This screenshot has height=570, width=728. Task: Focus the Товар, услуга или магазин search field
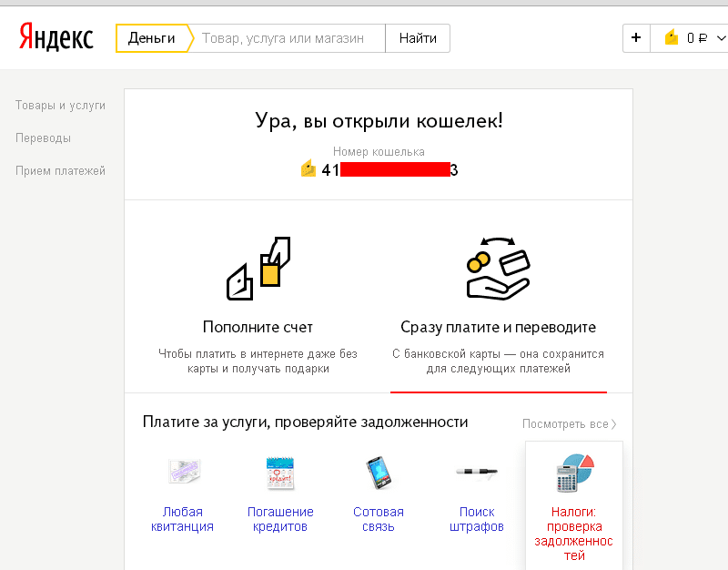(x=288, y=38)
